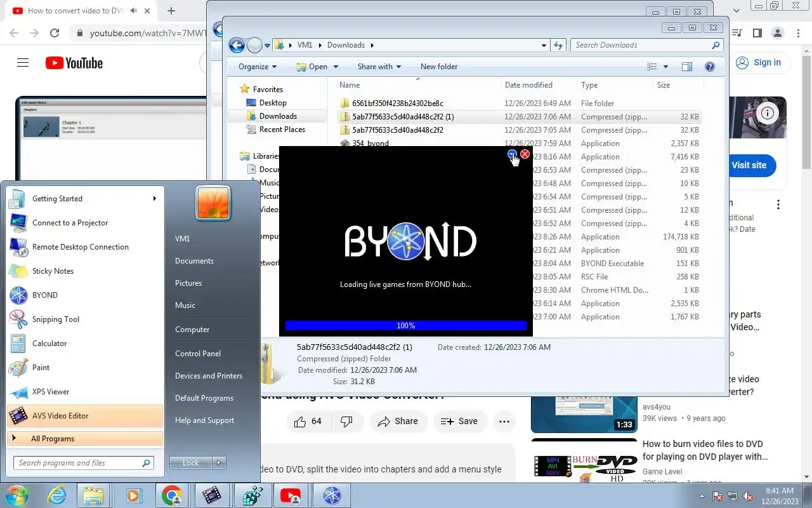Click New folder in the Explorer toolbar

439,67
